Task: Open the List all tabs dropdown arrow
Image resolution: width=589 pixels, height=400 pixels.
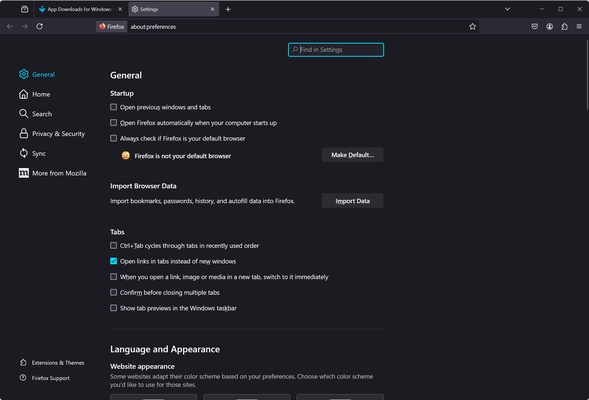Action: [x=507, y=9]
